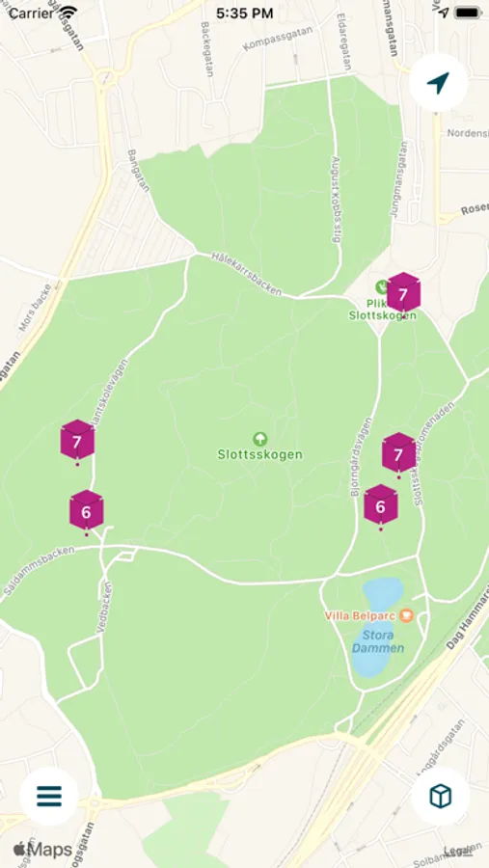The height and width of the screenshot is (868, 489).
Task: Tap the cube icon button at bottom right
Action: pyautogui.click(x=440, y=796)
